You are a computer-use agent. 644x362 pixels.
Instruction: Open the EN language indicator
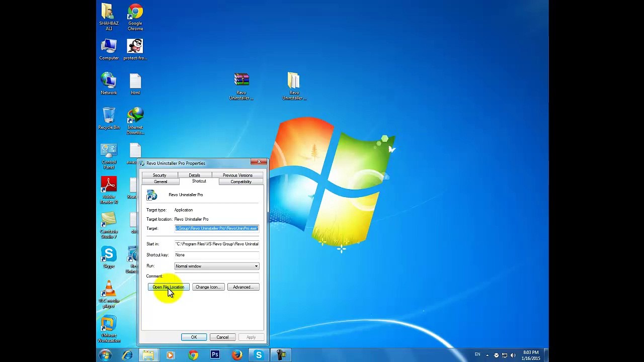click(477, 355)
